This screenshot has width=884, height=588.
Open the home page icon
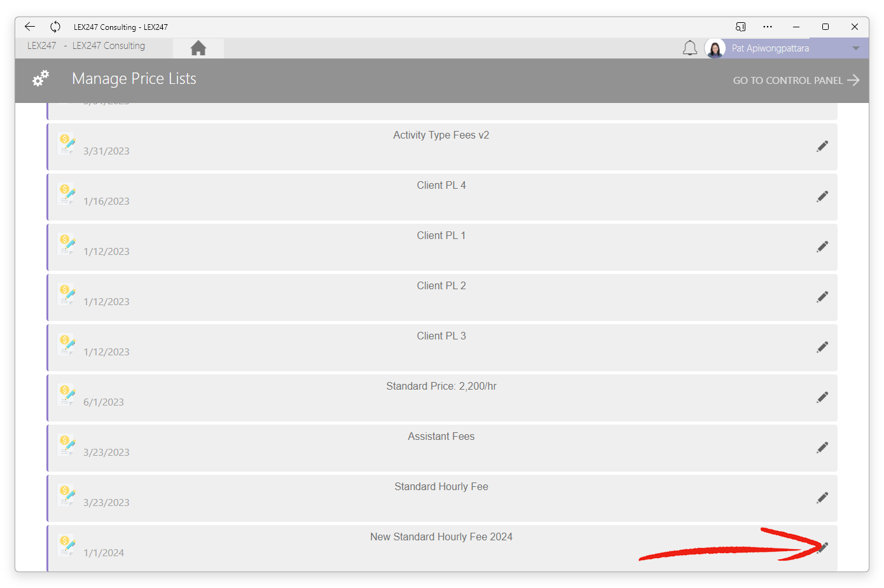click(198, 48)
